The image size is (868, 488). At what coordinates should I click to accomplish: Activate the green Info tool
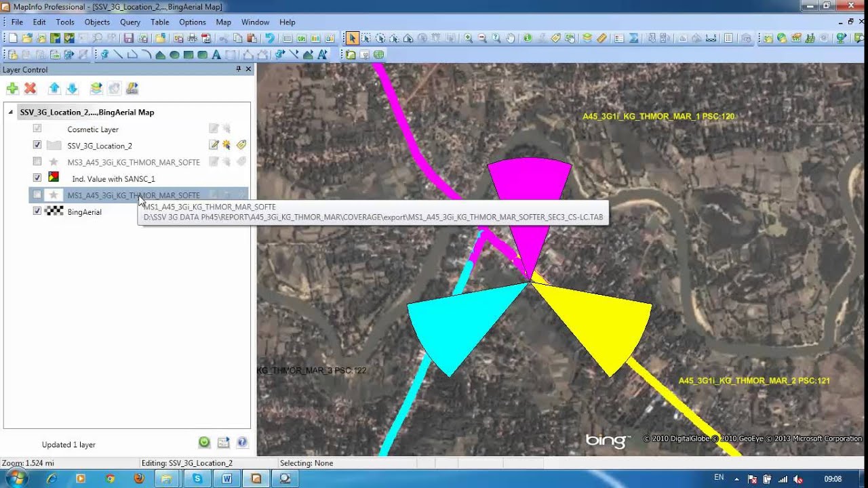pyautogui.click(x=528, y=39)
